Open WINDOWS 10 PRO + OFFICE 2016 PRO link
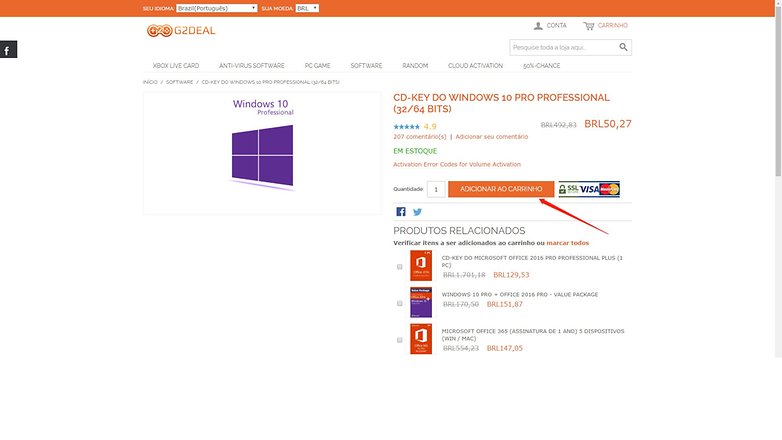This screenshot has width=782, height=440. (520, 294)
